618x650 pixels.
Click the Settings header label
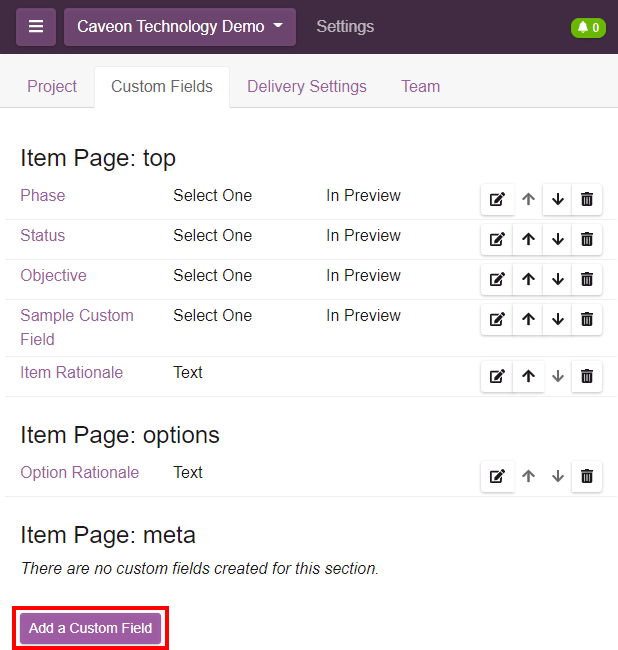pyautogui.click(x=345, y=27)
